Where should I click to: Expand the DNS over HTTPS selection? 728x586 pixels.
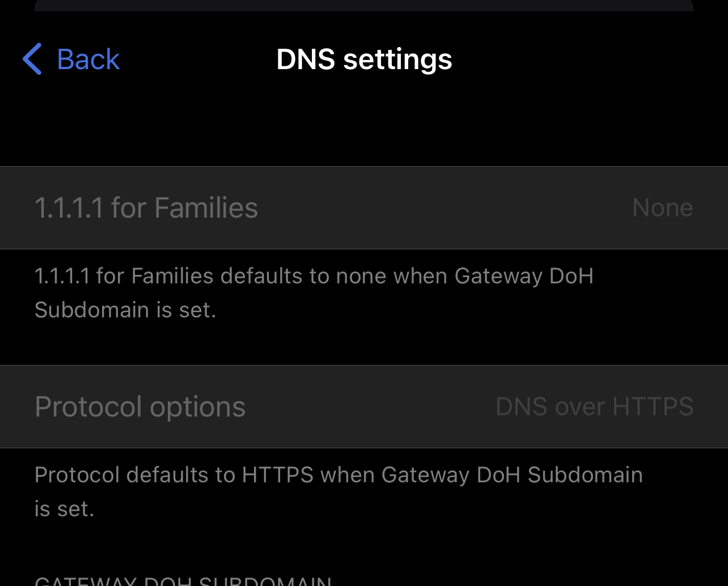coord(594,406)
